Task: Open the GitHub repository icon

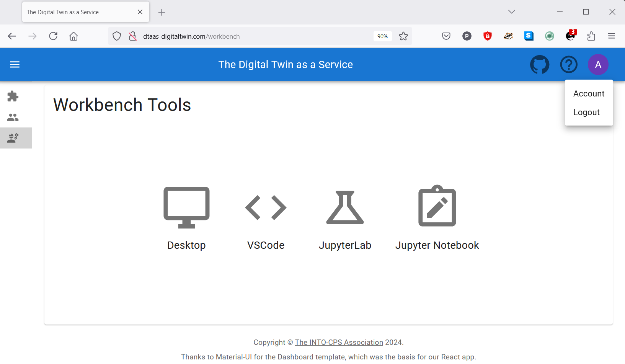Action: tap(539, 64)
